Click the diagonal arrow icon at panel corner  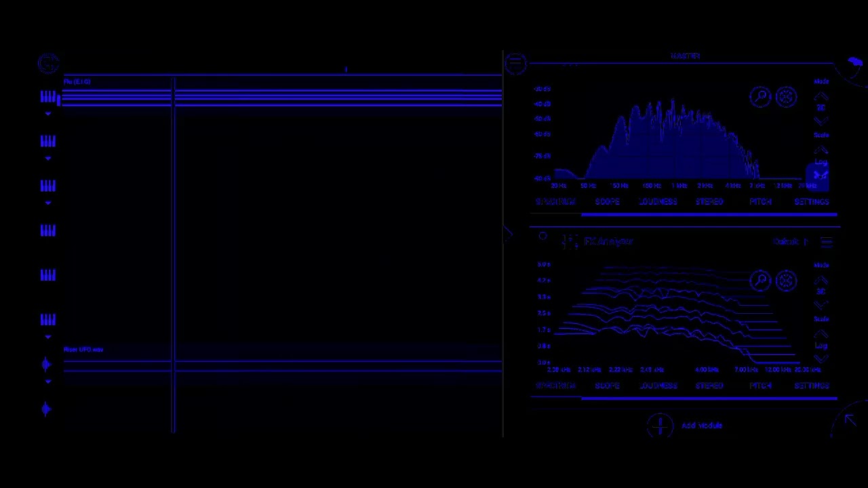pos(850,421)
